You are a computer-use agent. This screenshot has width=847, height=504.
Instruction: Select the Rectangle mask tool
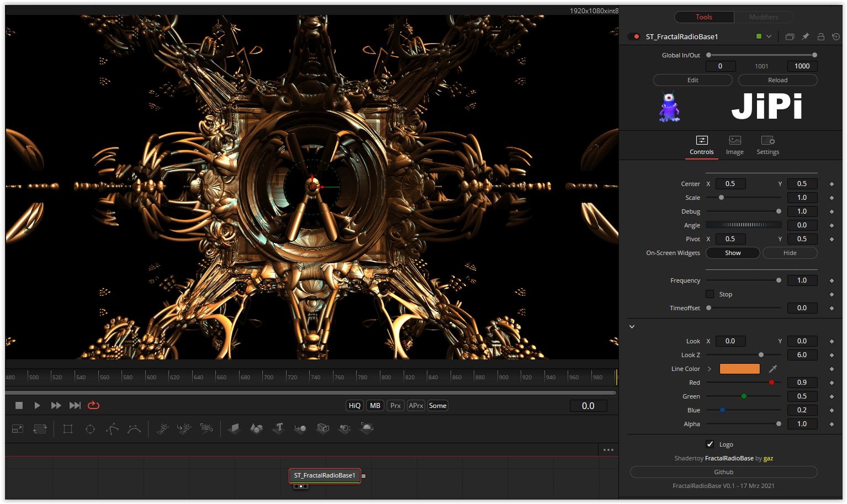tap(68, 429)
